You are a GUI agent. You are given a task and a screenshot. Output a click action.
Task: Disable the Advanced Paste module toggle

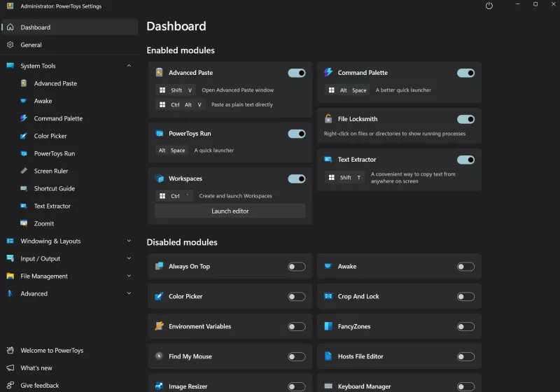[296, 73]
